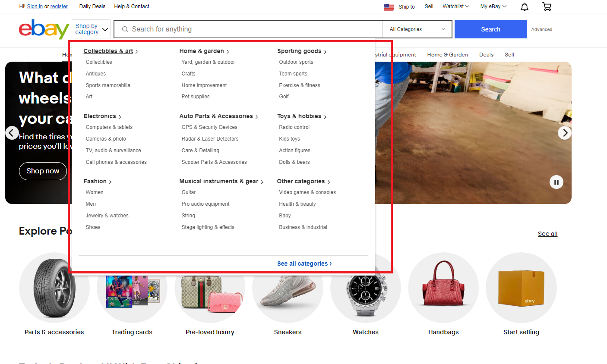Open See all categories link
This screenshot has width=607, height=364.
click(304, 264)
